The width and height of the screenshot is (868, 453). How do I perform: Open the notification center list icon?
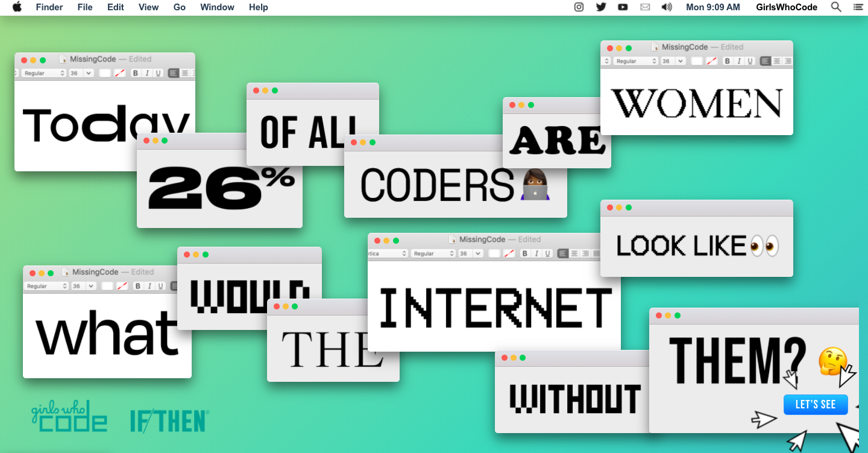[x=858, y=7]
